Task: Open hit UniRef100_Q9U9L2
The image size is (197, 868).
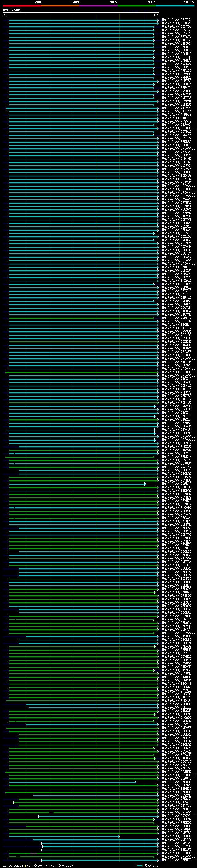Action: click(x=177, y=443)
